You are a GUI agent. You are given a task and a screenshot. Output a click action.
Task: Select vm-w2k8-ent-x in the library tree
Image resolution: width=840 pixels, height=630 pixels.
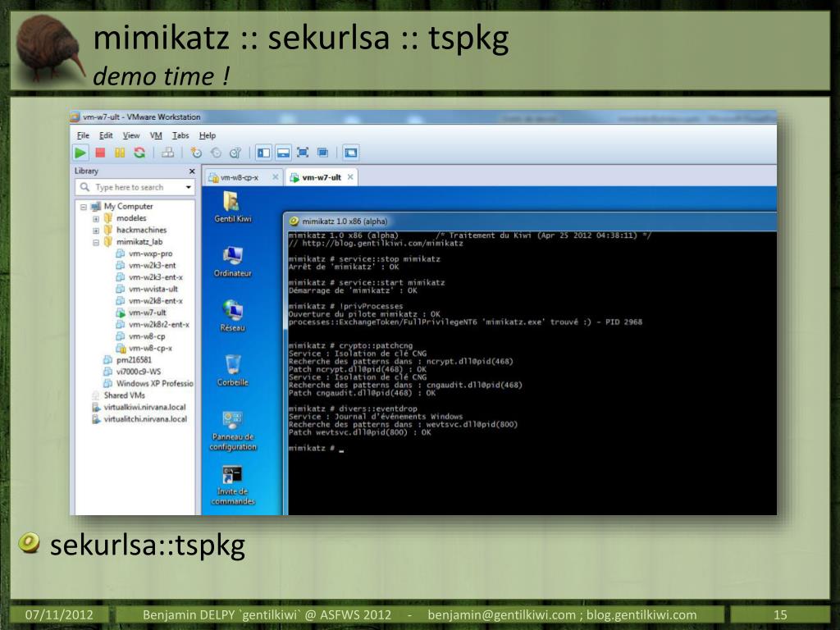point(155,300)
